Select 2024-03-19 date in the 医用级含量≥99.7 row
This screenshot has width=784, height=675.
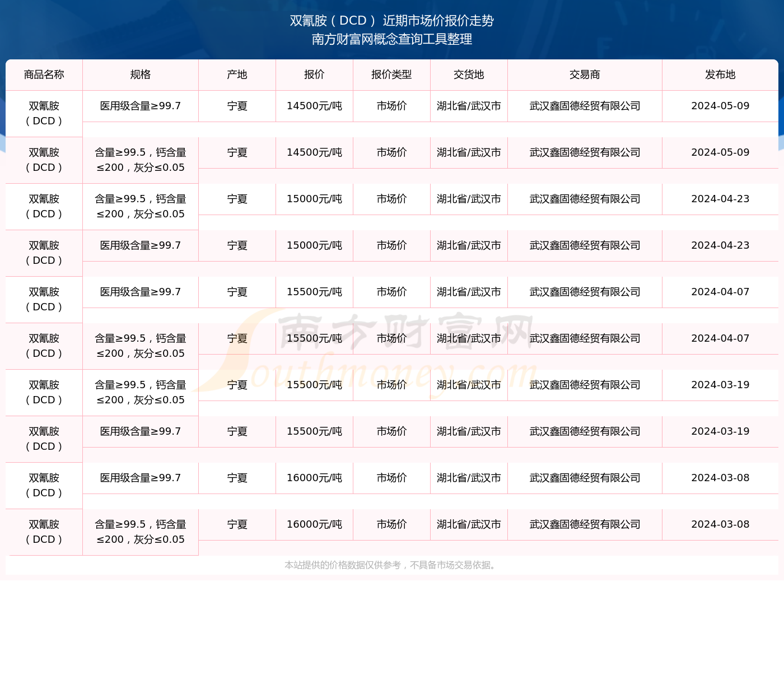point(720,431)
